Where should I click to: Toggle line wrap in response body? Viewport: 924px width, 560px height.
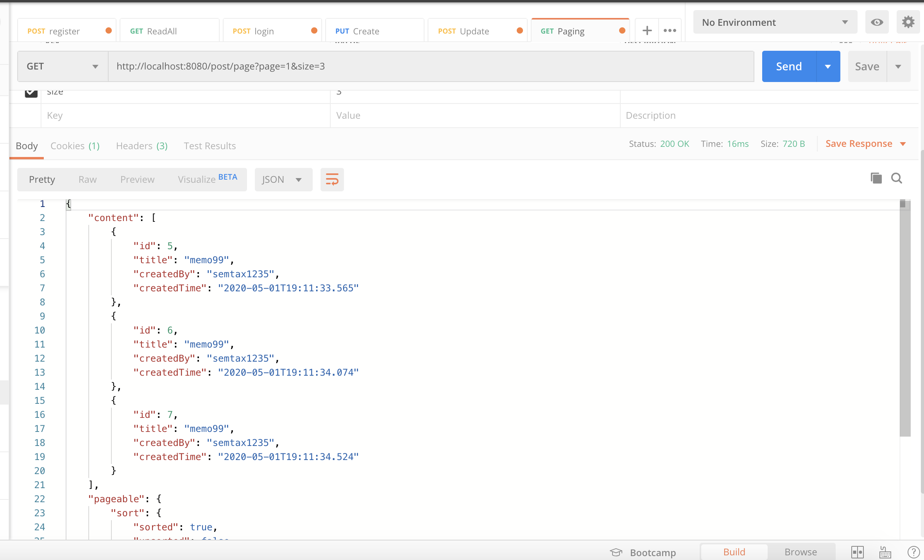click(x=332, y=180)
